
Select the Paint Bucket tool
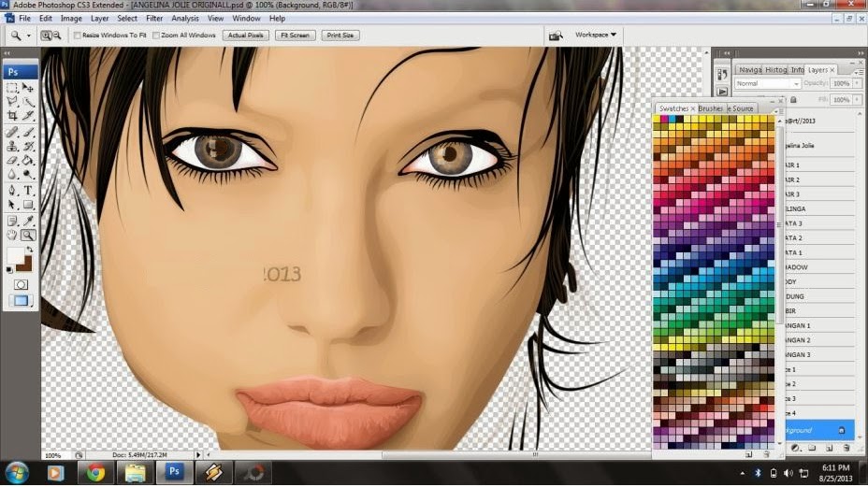[28, 161]
